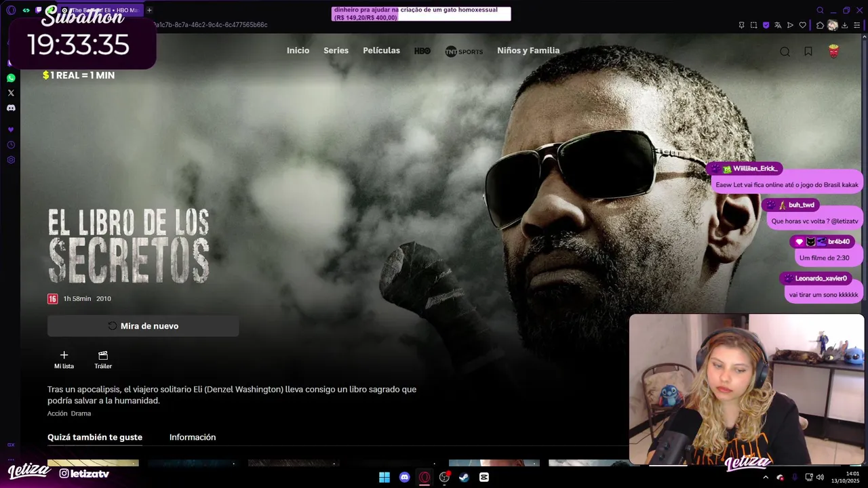Select the pinned Twitch tab
The image size is (868, 488).
coord(39,10)
